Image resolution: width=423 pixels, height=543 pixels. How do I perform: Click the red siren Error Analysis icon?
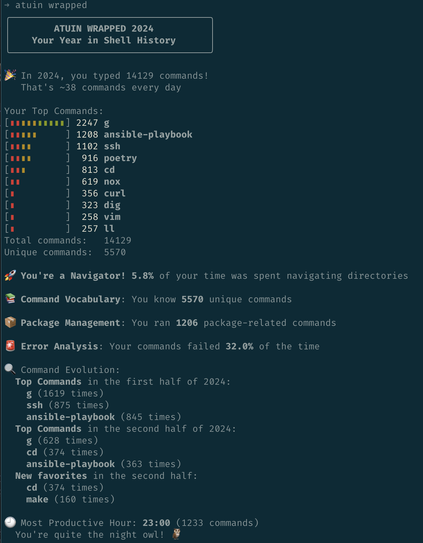10,346
